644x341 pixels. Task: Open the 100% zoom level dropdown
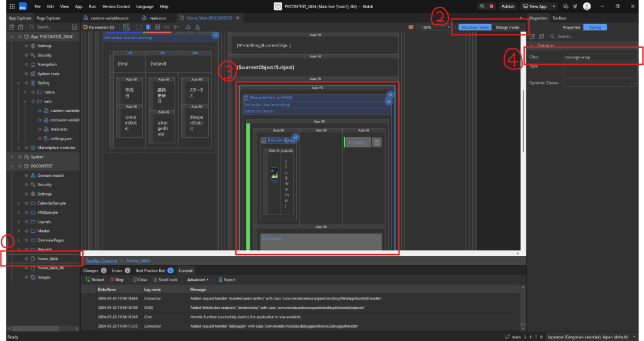(x=435, y=28)
